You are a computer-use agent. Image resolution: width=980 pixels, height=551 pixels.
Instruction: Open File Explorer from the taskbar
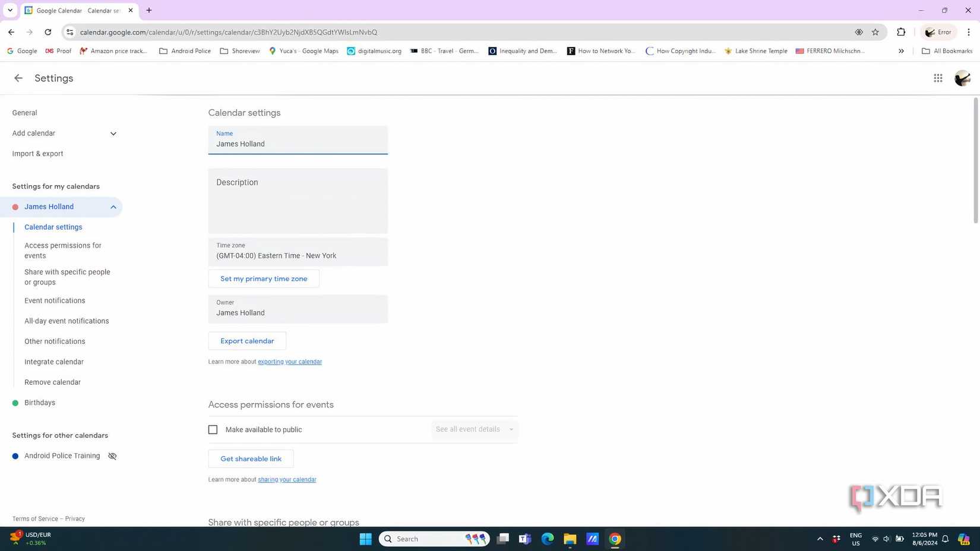coord(570,539)
